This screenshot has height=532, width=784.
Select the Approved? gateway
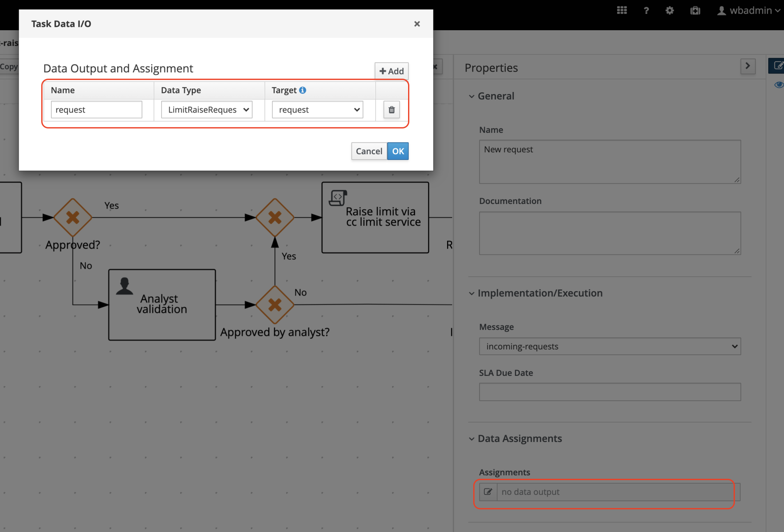click(73, 217)
